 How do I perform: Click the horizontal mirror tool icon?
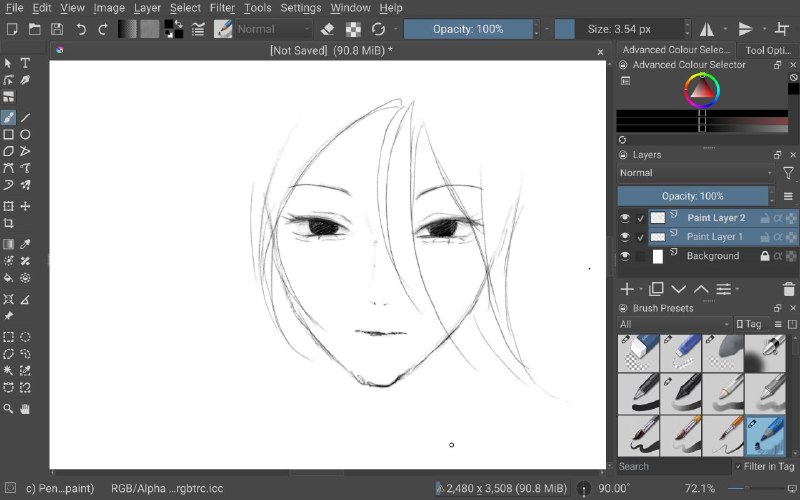(x=707, y=29)
